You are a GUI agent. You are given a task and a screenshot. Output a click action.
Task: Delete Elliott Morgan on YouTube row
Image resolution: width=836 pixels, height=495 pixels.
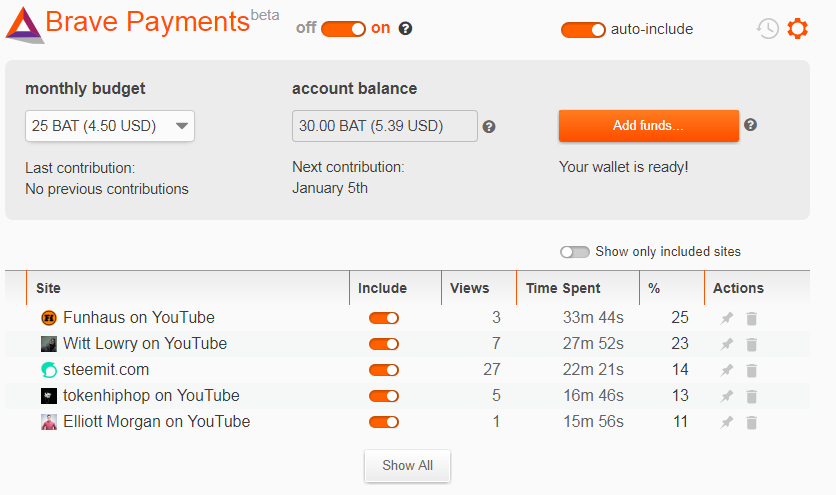coord(752,422)
